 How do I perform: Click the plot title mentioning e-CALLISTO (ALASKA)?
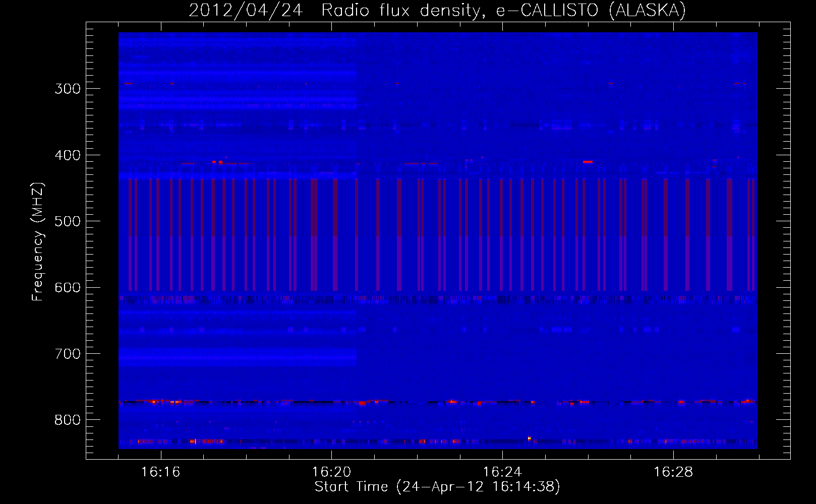pyautogui.click(x=437, y=10)
